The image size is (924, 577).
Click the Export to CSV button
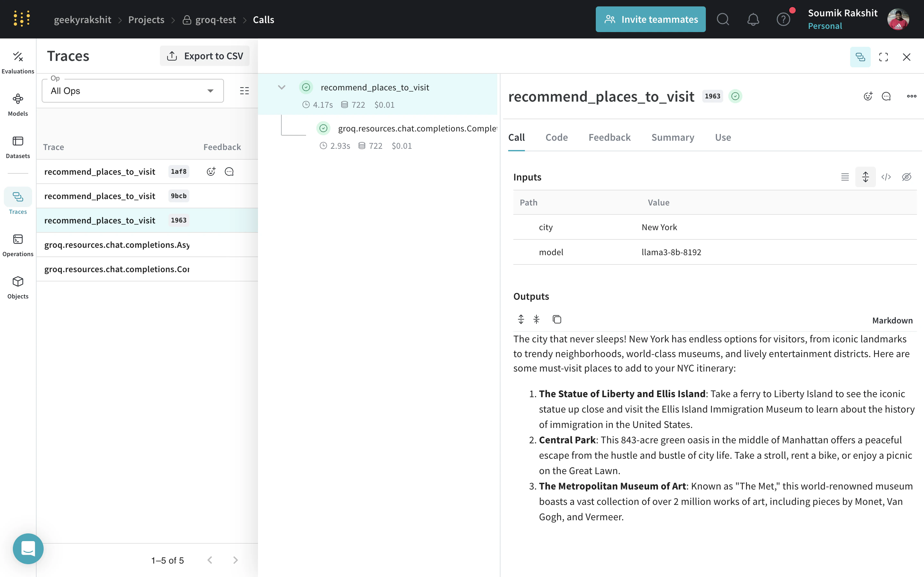click(205, 56)
